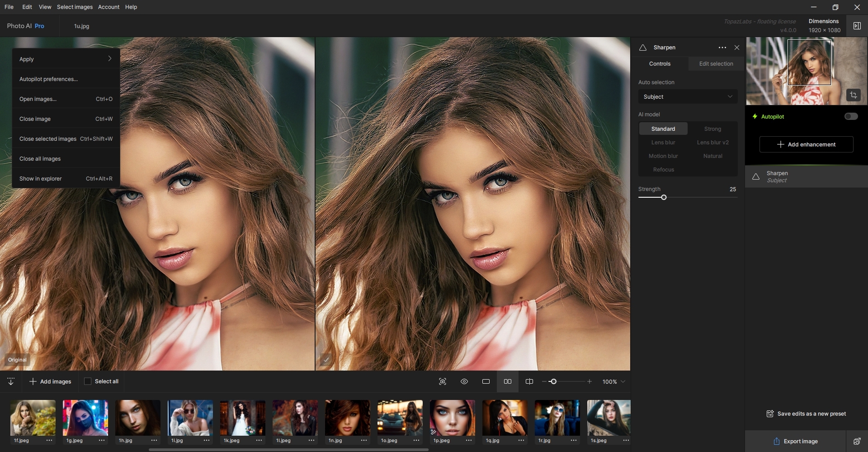Toggle the right sidebar panel icon
868x452 pixels.
point(857,26)
